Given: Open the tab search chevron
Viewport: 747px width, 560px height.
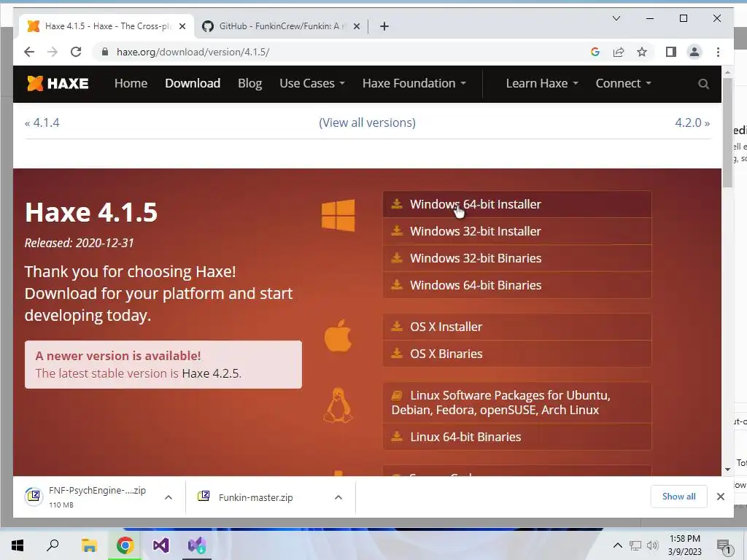Looking at the screenshot, I should tap(616, 18).
